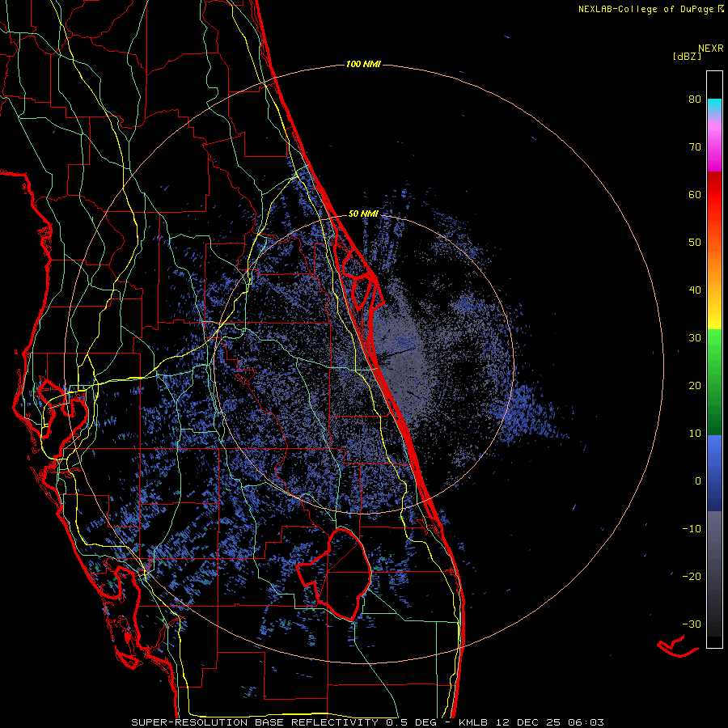This screenshot has height=728, width=728.
Task: Click the 50 NMI range ring label
Action: (363, 214)
